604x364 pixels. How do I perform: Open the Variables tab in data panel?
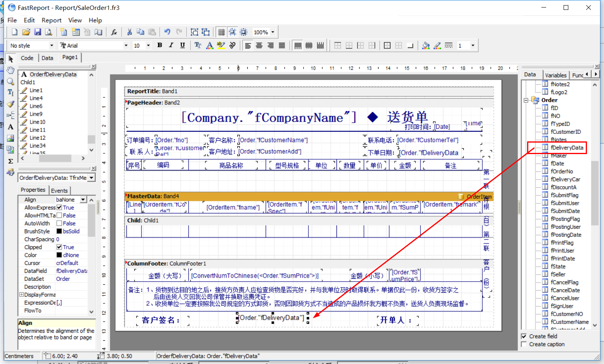[556, 75]
